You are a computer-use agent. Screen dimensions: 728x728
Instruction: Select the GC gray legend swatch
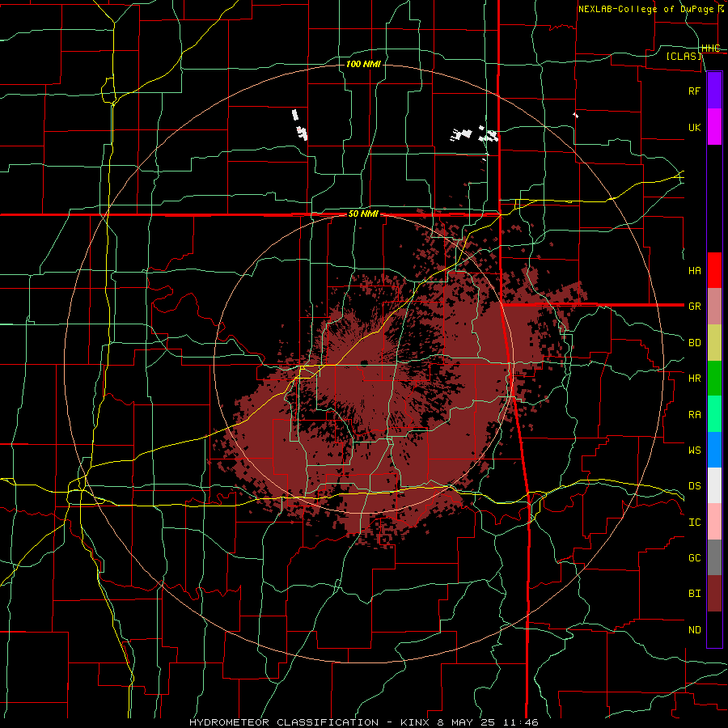(714, 557)
